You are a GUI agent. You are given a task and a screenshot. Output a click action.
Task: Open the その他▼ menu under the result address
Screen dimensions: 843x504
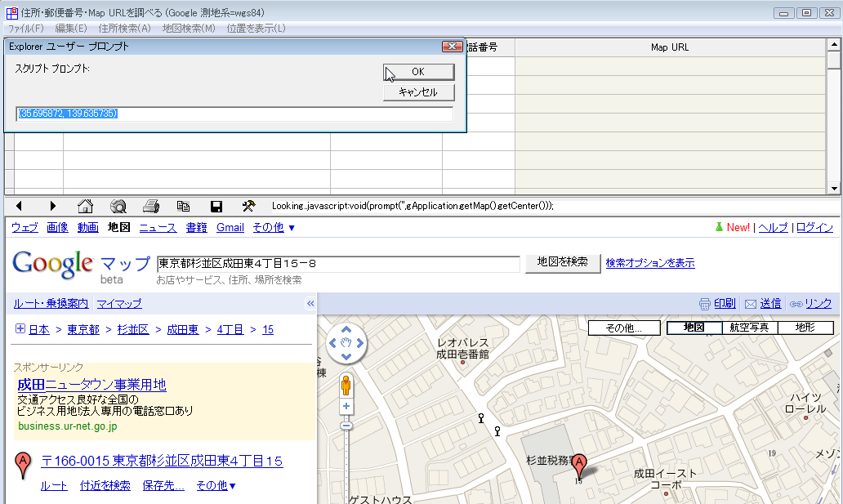click(x=216, y=486)
